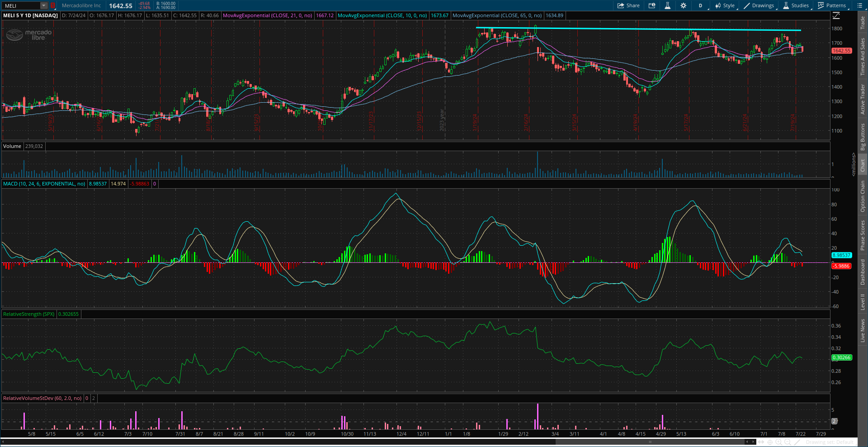Click the 7/22 date on time axis

coord(801,434)
